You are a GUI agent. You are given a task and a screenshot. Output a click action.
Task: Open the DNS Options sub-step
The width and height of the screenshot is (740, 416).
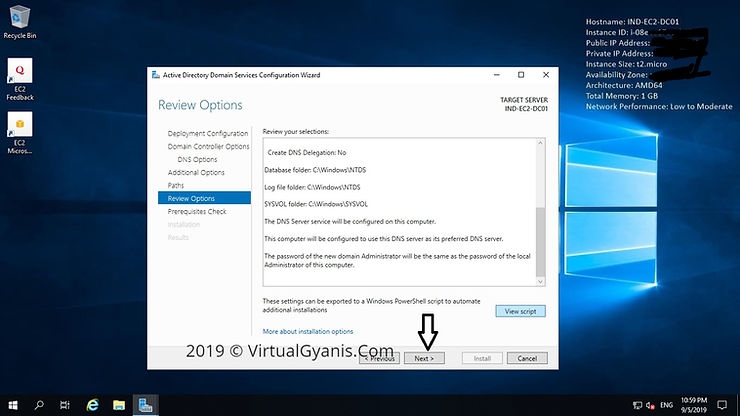[197, 159]
